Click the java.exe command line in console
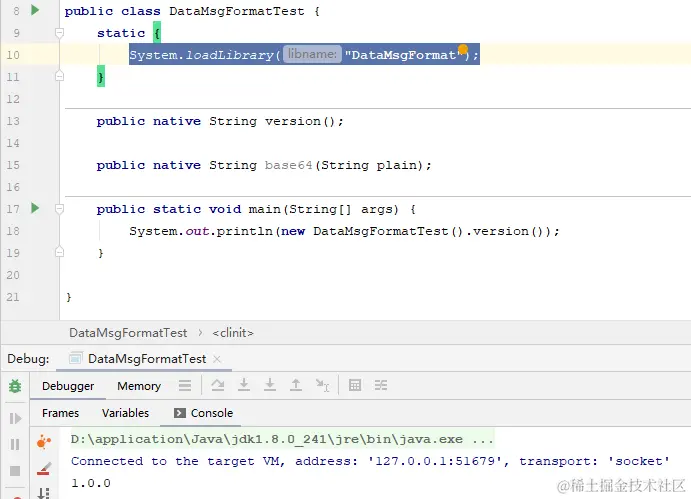The image size is (691, 499). (x=282, y=439)
